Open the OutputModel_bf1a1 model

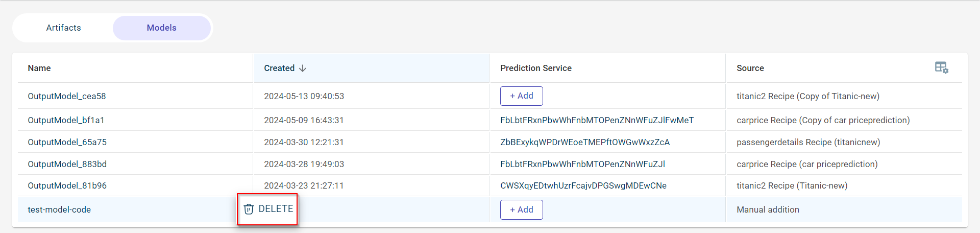pyautogui.click(x=66, y=120)
